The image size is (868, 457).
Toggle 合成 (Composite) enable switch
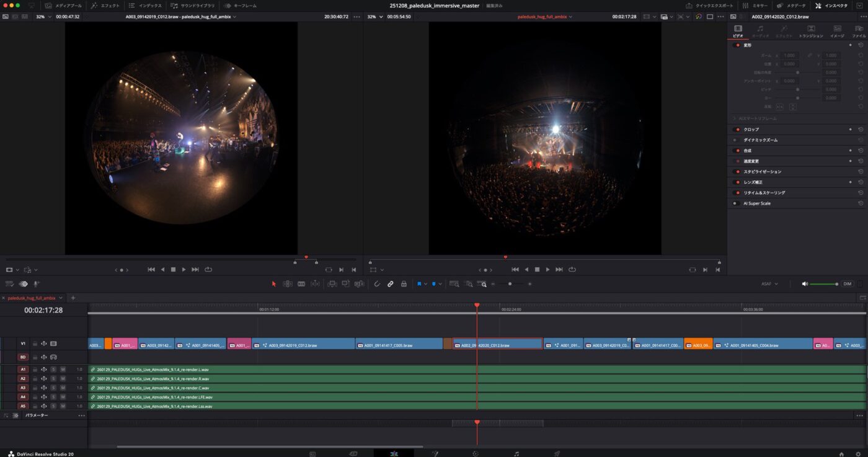[x=737, y=151]
